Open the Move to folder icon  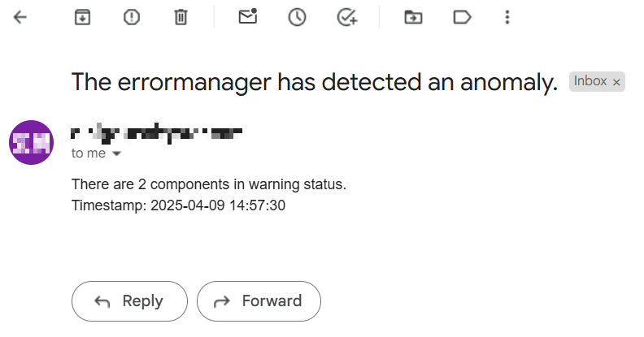(x=413, y=17)
